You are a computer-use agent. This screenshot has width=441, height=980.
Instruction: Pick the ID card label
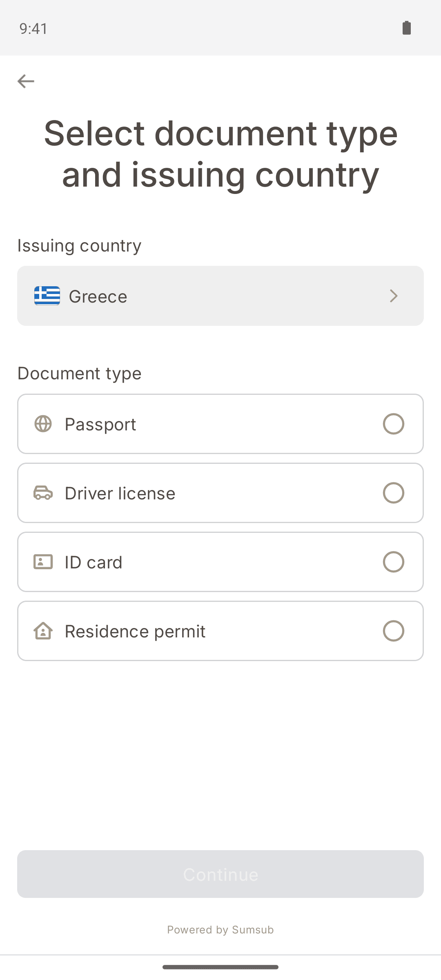(x=94, y=562)
